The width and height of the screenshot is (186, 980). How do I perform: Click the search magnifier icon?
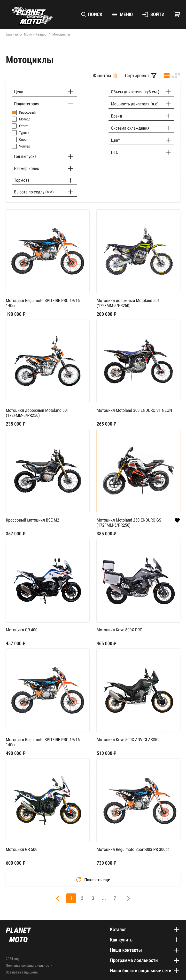[84, 15]
